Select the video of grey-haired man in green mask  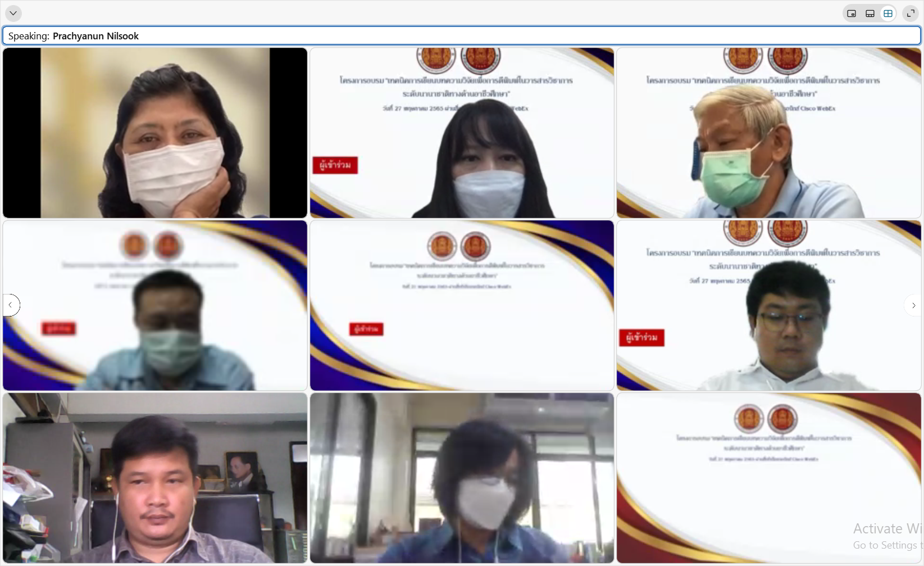click(769, 133)
